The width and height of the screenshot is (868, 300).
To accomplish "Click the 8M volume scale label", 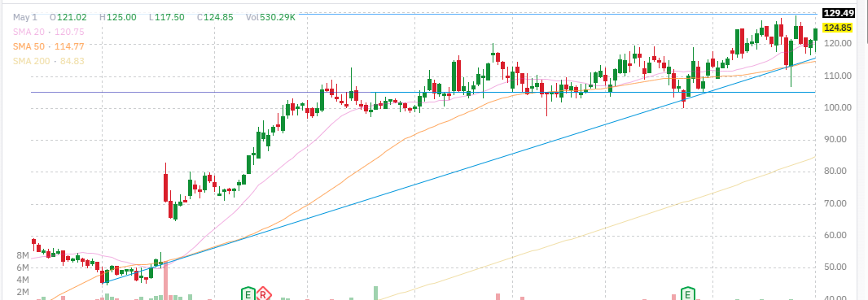I will point(23,255).
